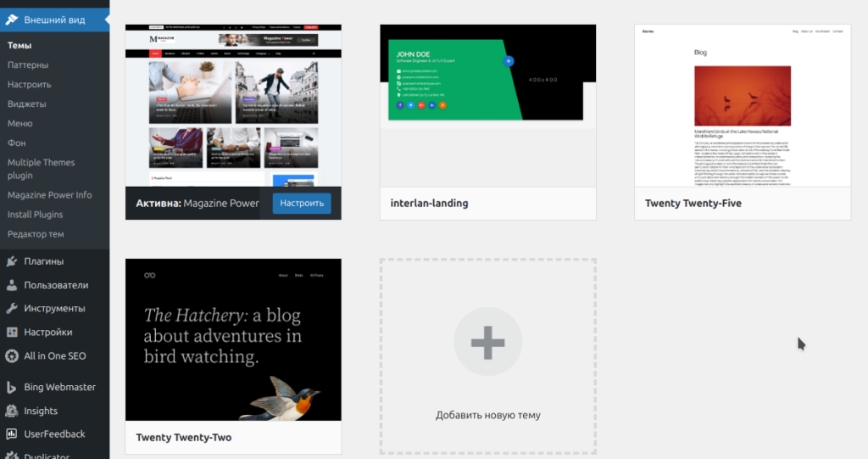Image resolution: width=868 pixels, height=459 pixels.
Task: Go to Меню in appearance submenu
Action: pyautogui.click(x=20, y=123)
